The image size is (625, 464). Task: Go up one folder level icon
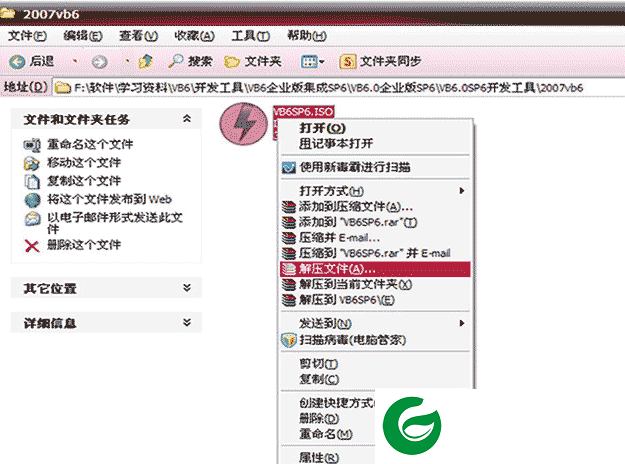(145, 61)
